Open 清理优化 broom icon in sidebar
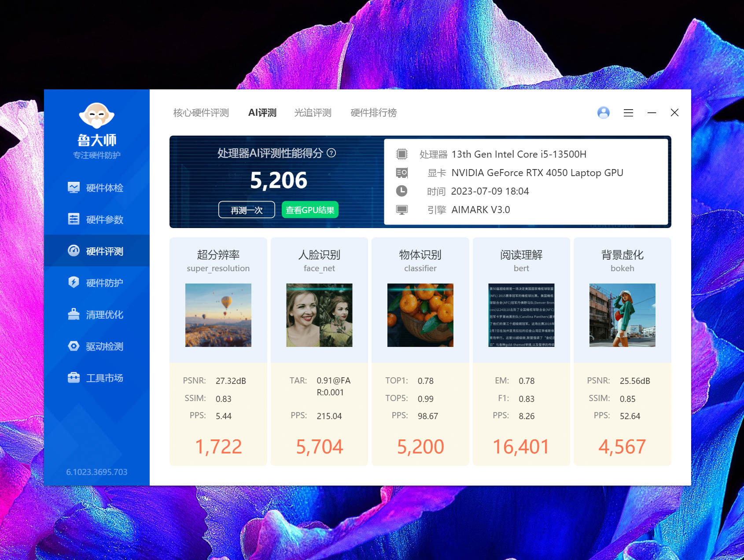This screenshot has height=560, width=744. pos(74,314)
